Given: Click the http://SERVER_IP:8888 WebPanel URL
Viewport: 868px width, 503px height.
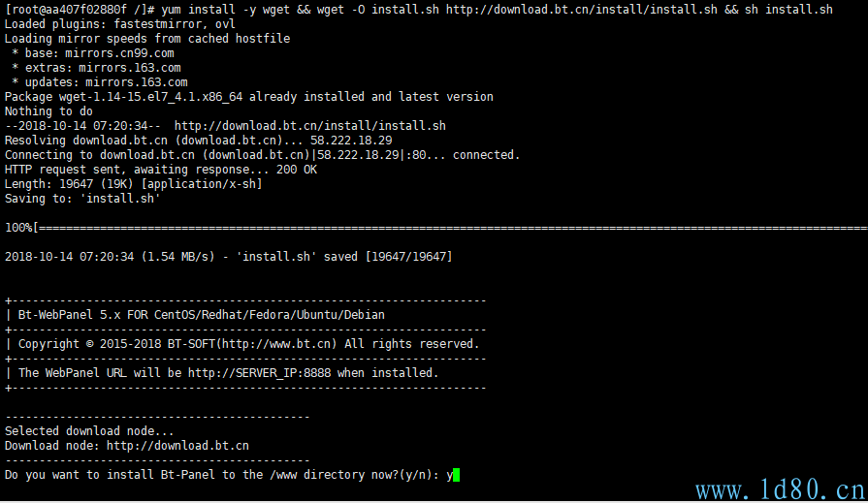Looking at the screenshot, I should pyautogui.click(x=260, y=373).
